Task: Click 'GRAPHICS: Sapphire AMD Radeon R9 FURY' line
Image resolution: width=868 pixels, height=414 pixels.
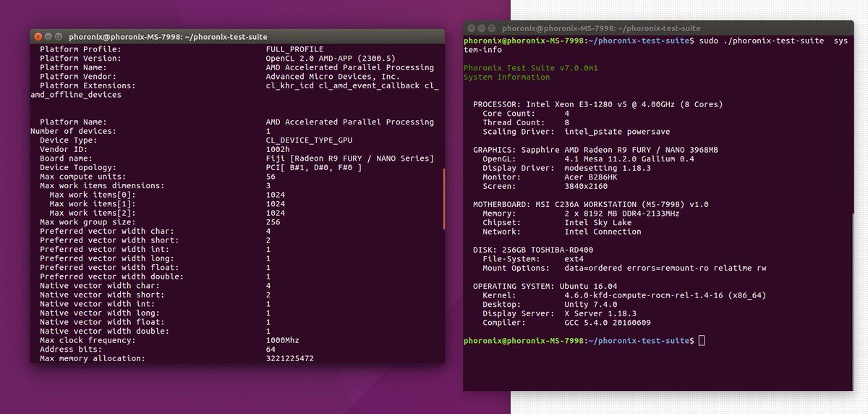Action: [594, 150]
